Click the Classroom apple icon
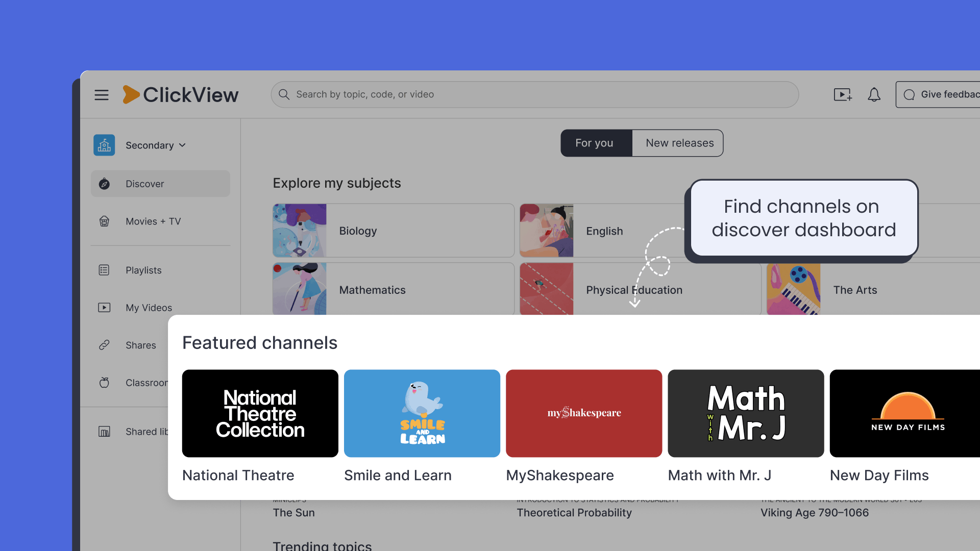This screenshot has height=551, width=980. coord(104,383)
